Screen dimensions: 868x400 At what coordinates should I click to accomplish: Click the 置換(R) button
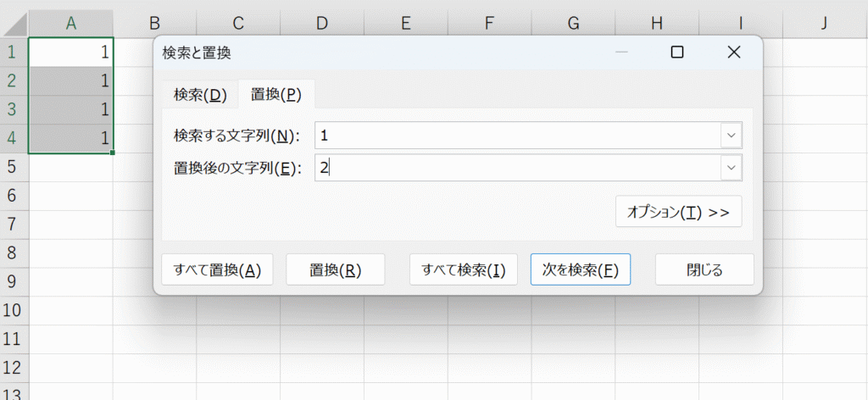(x=336, y=270)
